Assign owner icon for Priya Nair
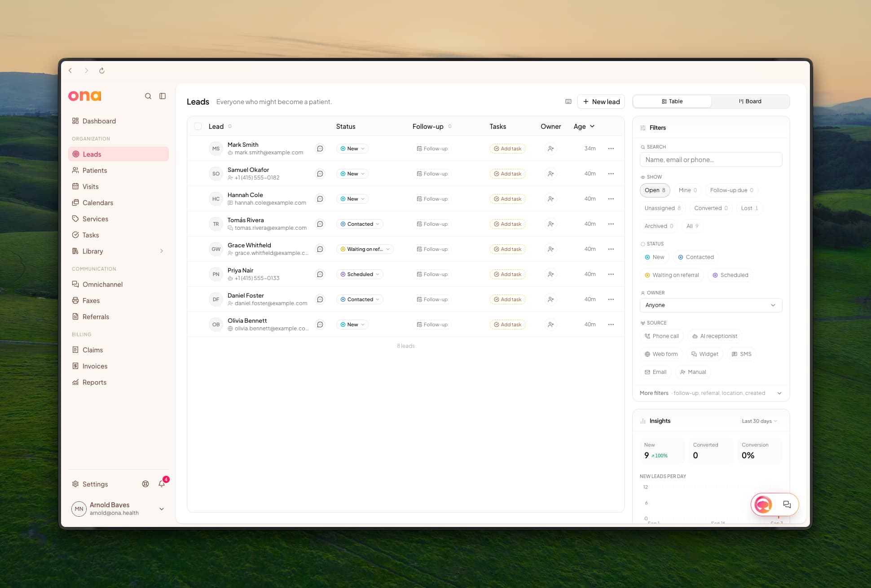Screen dimensions: 871x588 (550, 274)
